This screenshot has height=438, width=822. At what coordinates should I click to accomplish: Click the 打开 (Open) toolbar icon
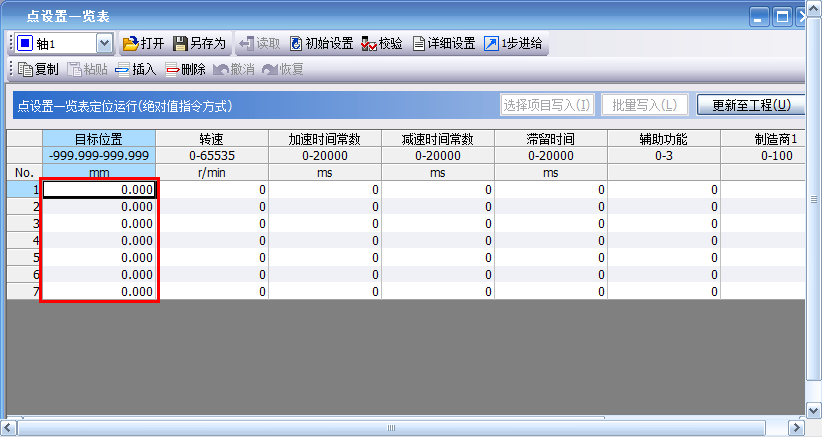tap(131, 44)
